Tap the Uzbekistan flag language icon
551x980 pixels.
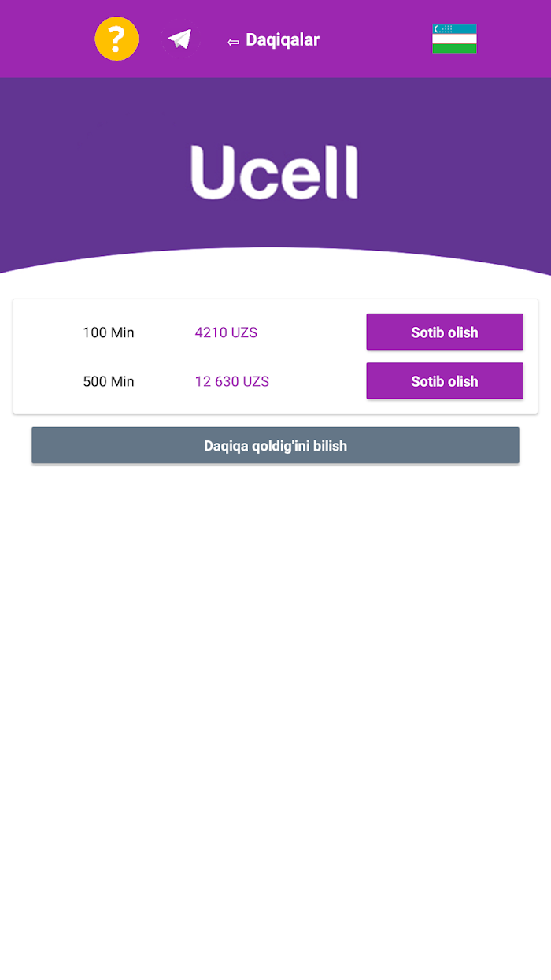(454, 39)
